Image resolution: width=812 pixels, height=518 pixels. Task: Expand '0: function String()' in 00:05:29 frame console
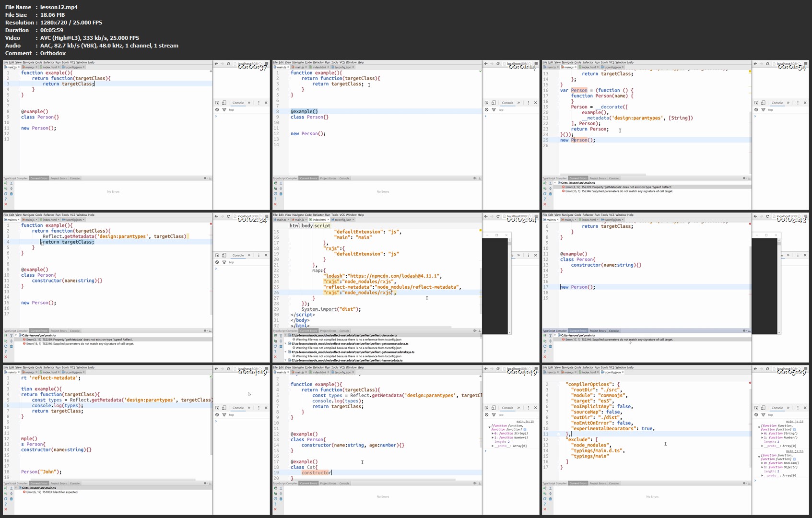[763, 434]
